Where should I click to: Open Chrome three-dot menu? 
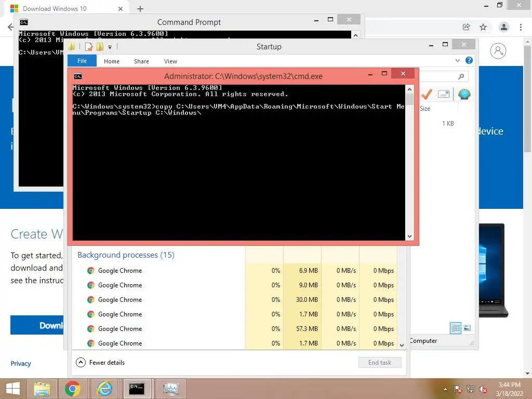(x=521, y=27)
